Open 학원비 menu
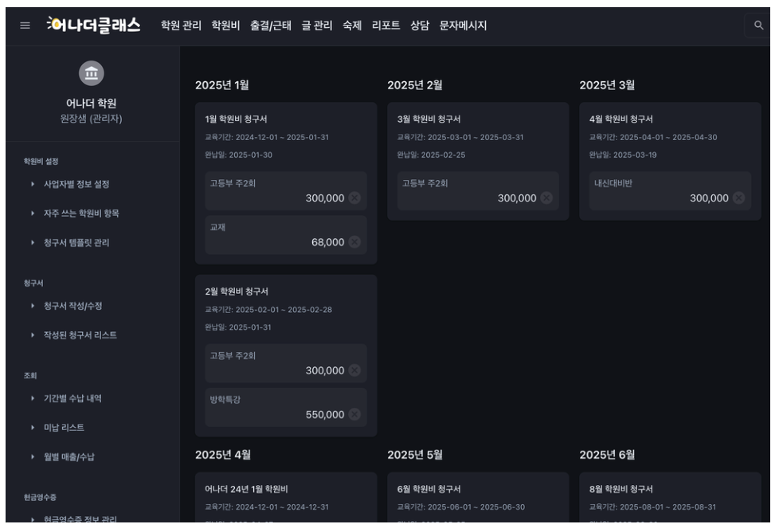 tap(225, 25)
